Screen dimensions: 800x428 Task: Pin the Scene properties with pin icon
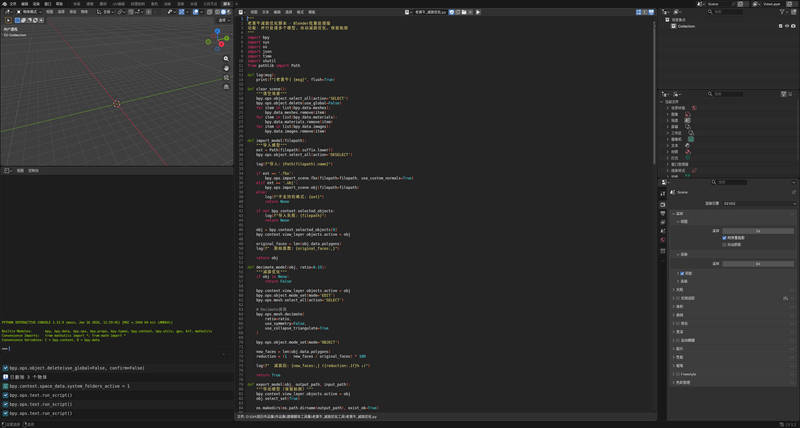[x=793, y=192]
